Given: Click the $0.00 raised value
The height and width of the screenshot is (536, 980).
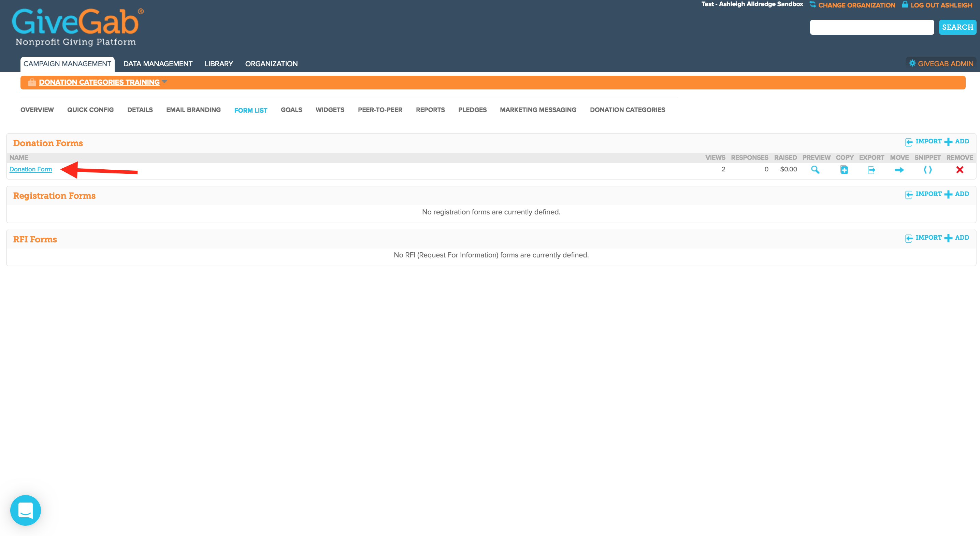Looking at the screenshot, I should pyautogui.click(x=788, y=169).
